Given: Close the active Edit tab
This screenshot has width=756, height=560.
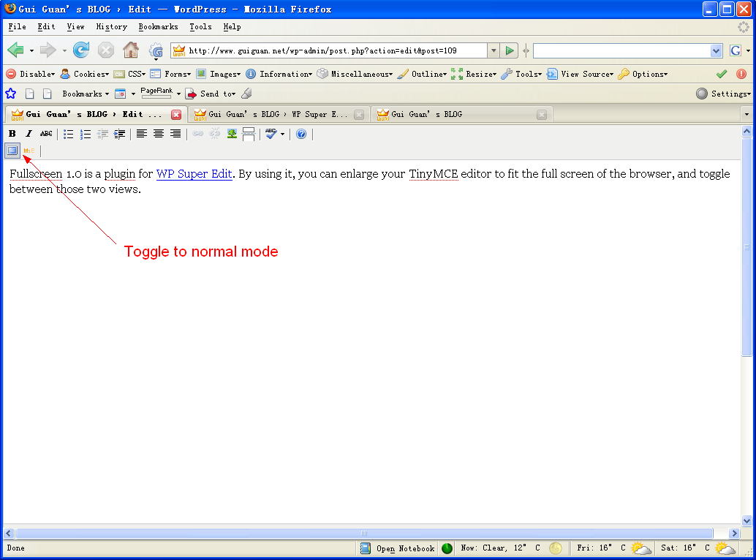Looking at the screenshot, I should [x=176, y=115].
